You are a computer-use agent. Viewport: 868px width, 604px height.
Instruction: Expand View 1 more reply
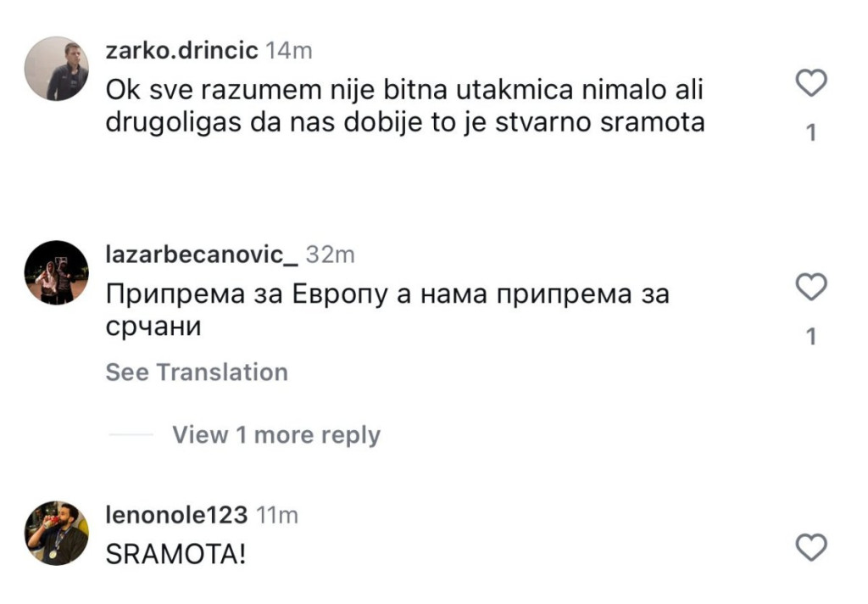276,435
